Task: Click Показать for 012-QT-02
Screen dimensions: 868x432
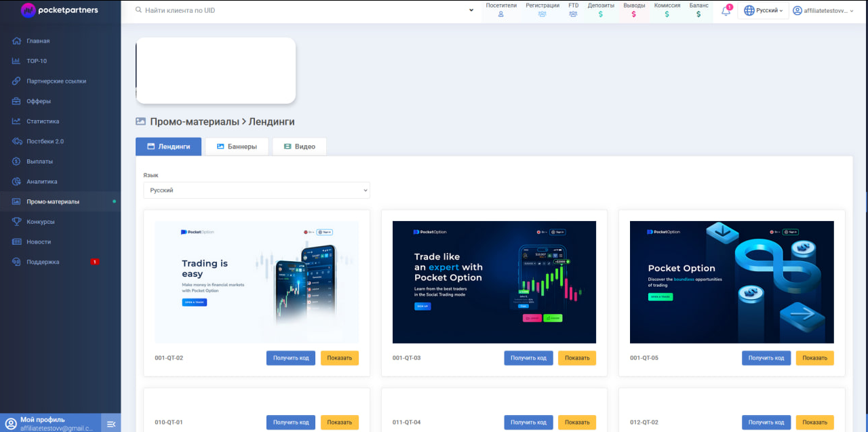Action: click(815, 423)
